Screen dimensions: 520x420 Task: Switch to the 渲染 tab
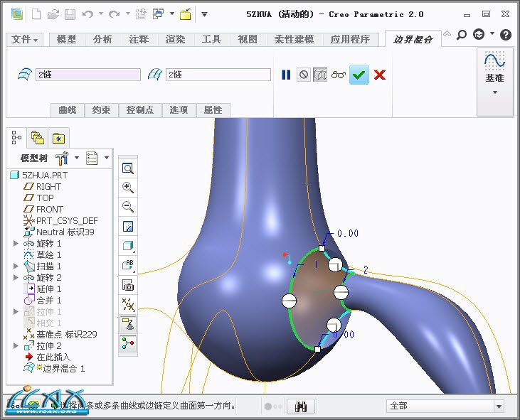(176, 39)
